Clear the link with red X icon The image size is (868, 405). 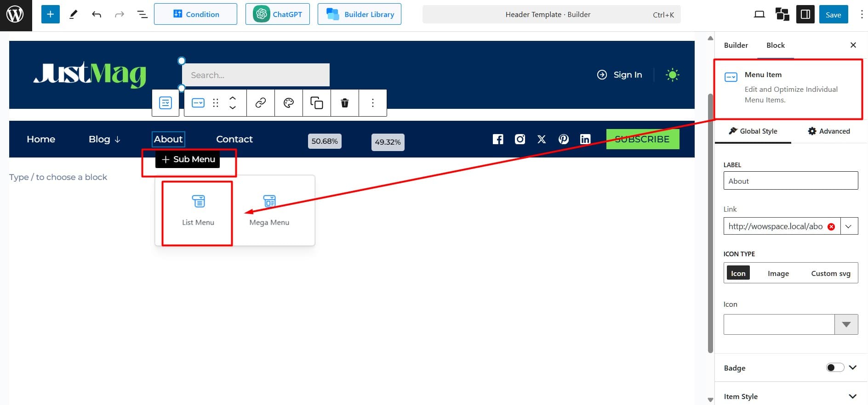click(x=831, y=226)
